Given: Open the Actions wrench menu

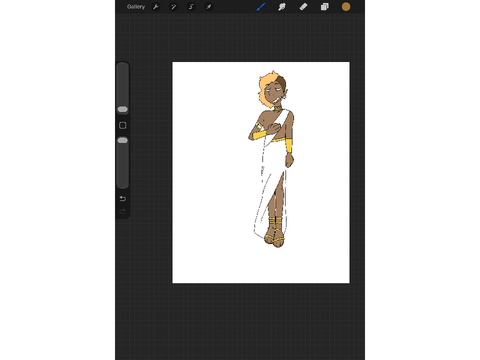Looking at the screenshot, I should tap(156, 7).
